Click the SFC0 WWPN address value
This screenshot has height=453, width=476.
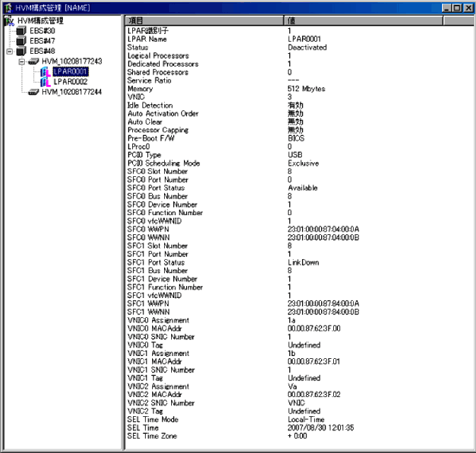323,229
